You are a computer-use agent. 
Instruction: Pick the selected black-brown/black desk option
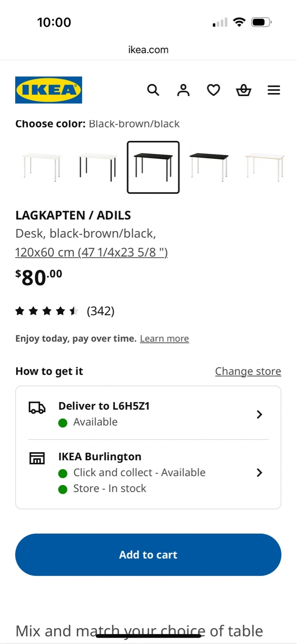click(x=153, y=167)
